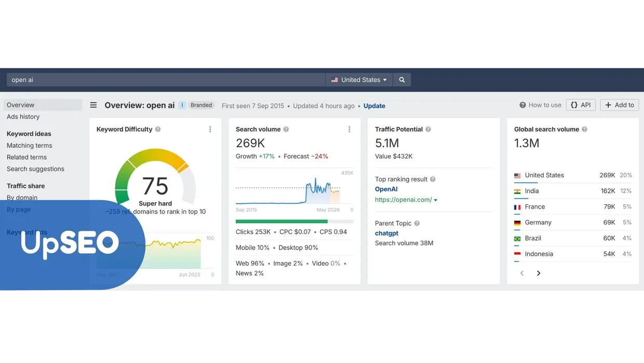Click the Add to button
The width and height of the screenshot is (644, 363).
[x=619, y=105]
